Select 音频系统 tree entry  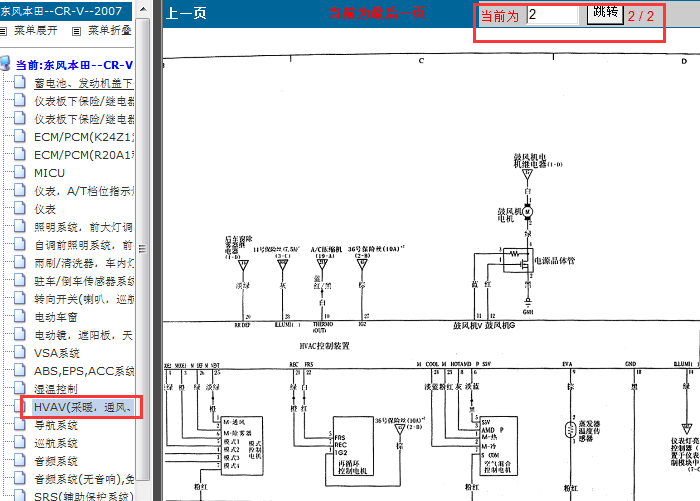coord(56,461)
